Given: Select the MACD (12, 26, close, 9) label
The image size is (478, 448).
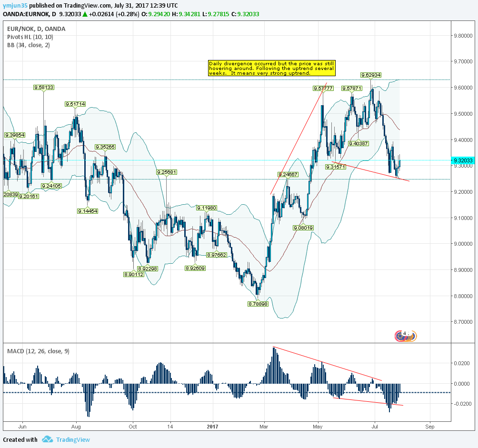Looking at the screenshot, I should tap(38, 351).
